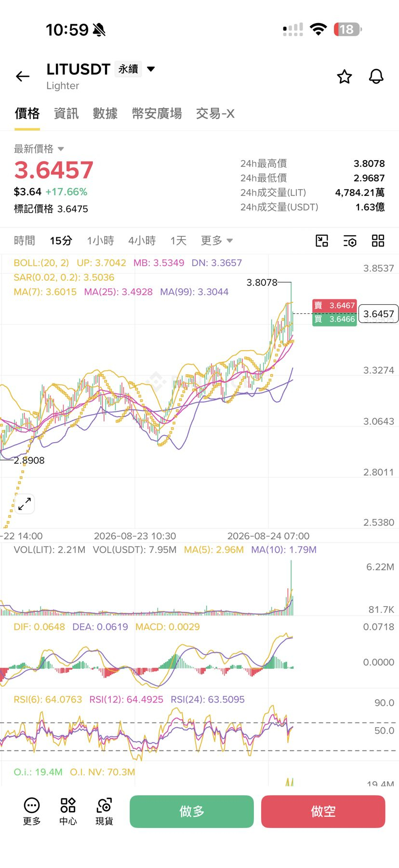Image resolution: width=399 pixels, height=868 pixels.
Task: Tap the silent mode bell icon
Action: (99, 30)
